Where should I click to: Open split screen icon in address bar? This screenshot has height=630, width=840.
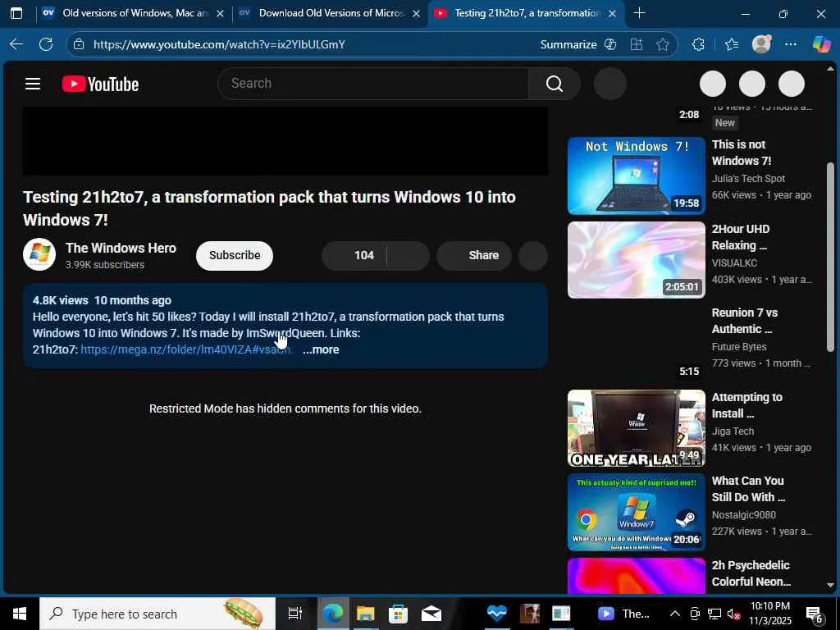click(637, 44)
